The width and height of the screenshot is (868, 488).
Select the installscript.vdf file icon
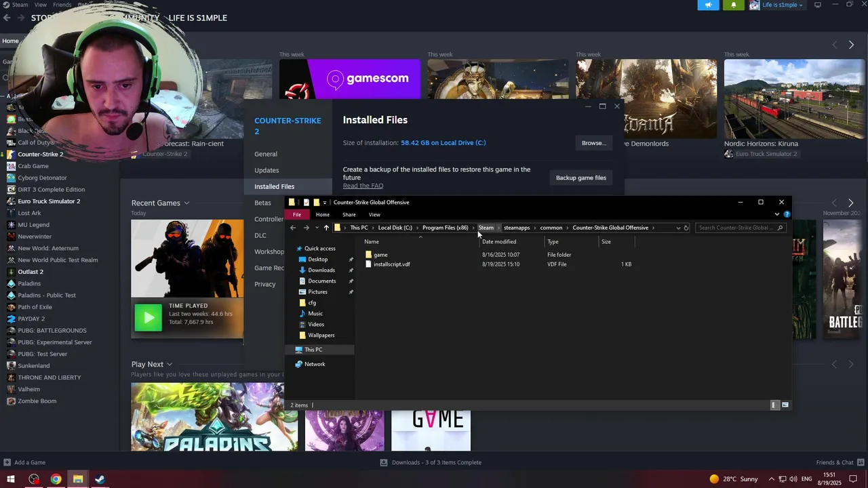[x=369, y=264]
